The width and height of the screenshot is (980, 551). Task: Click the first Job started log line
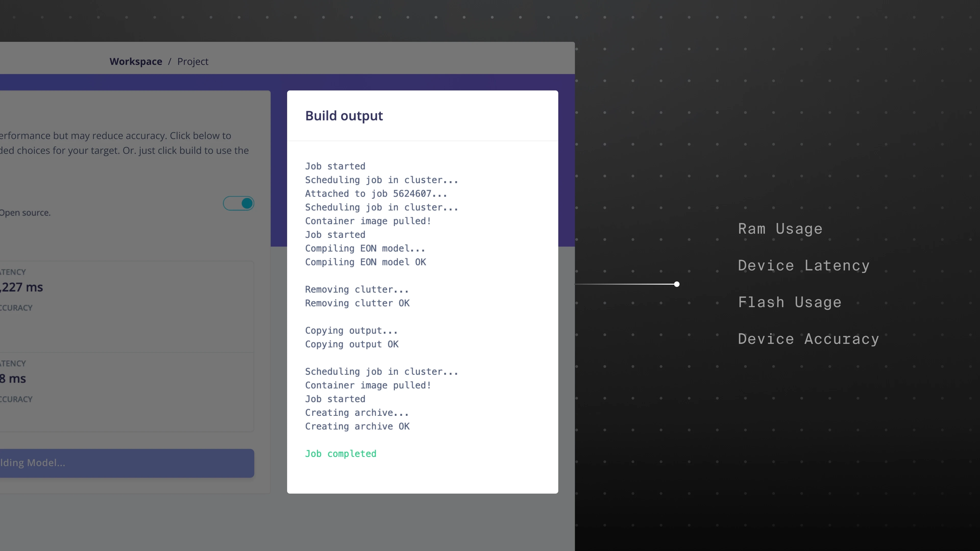coord(335,166)
